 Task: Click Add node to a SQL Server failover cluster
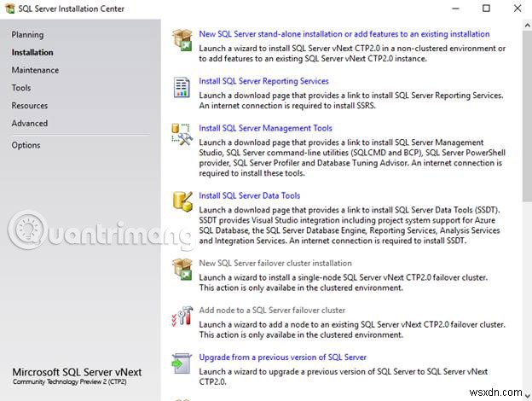(272, 310)
